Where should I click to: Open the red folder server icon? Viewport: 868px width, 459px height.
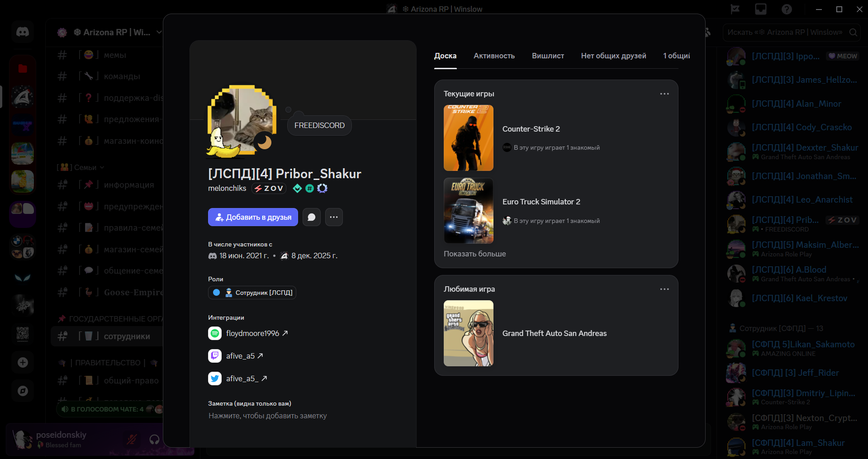tap(23, 69)
